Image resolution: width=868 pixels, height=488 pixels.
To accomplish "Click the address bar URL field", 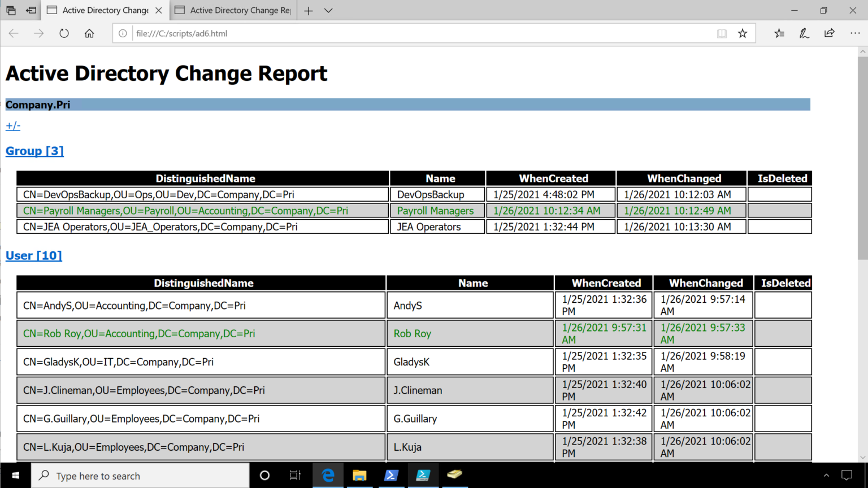I will [x=424, y=33].
